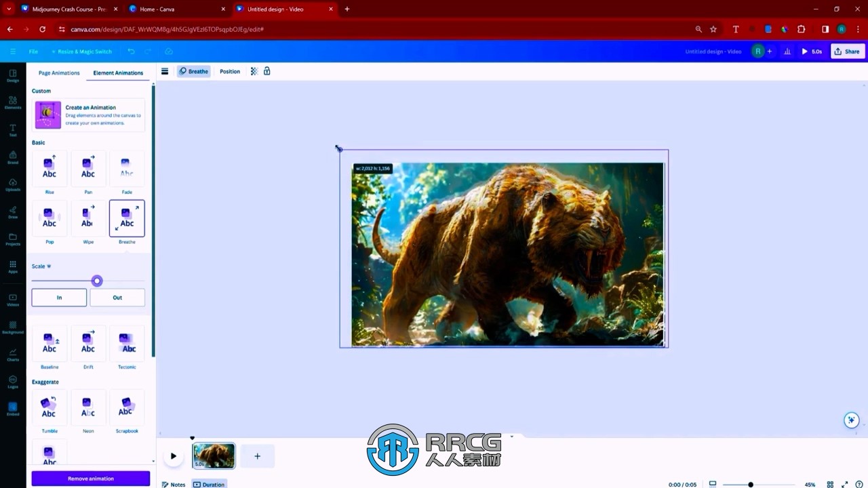The width and height of the screenshot is (868, 488).
Task: Choose the Neon animation
Action: point(88,411)
